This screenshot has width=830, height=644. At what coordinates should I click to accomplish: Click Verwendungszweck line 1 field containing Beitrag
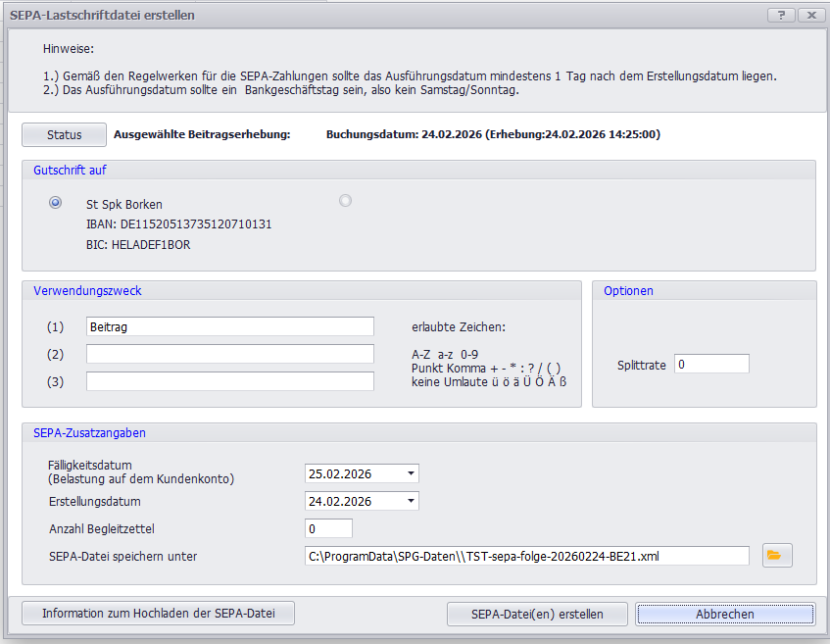[x=229, y=326]
